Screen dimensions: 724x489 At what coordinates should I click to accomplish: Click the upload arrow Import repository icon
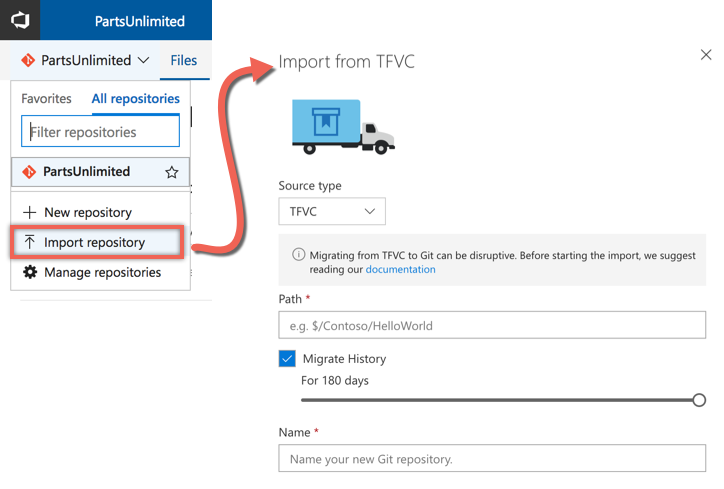[30, 242]
